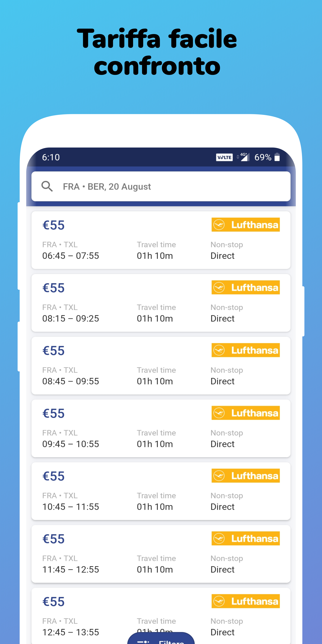The image size is (322, 644).
Task: Tap Lufthansa logo on 08:45 flight
Action: pyautogui.click(x=245, y=350)
